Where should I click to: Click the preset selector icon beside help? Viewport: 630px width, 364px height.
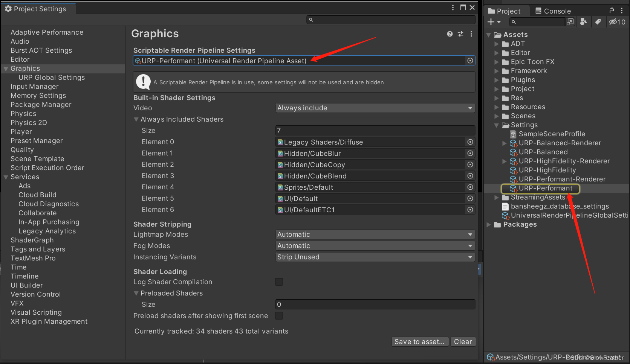[x=460, y=34]
